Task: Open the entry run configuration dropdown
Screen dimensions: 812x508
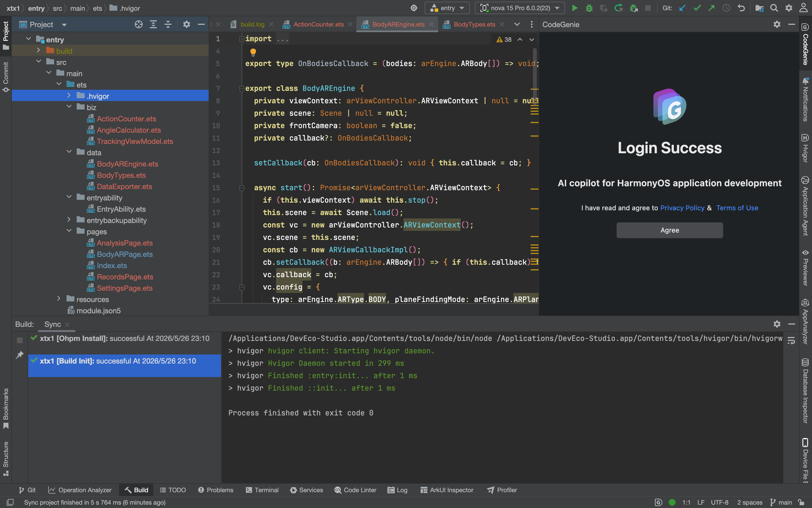Action: pyautogui.click(x=447, y=8)
